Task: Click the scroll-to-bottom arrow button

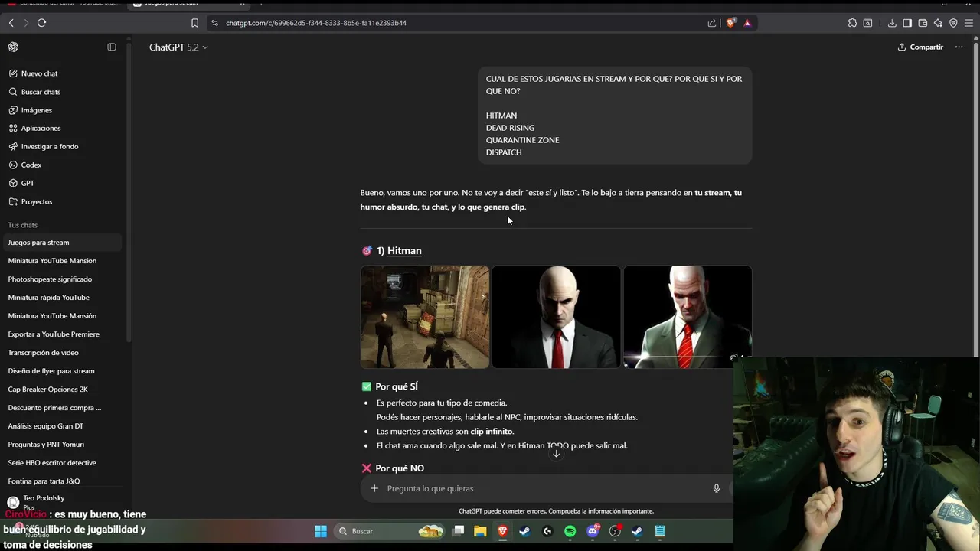Action: coord(557,453)
